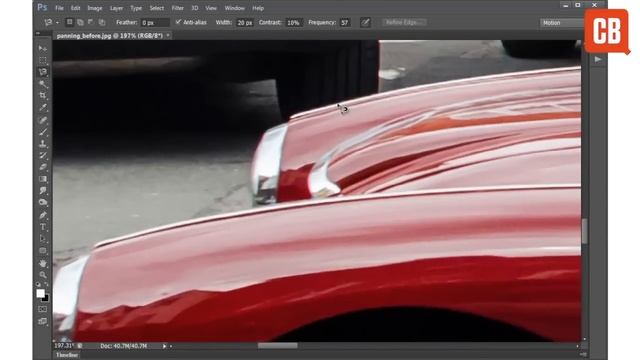Open the Type menu
Viewport: 640px width, 360px height.
tap(136, 8)
